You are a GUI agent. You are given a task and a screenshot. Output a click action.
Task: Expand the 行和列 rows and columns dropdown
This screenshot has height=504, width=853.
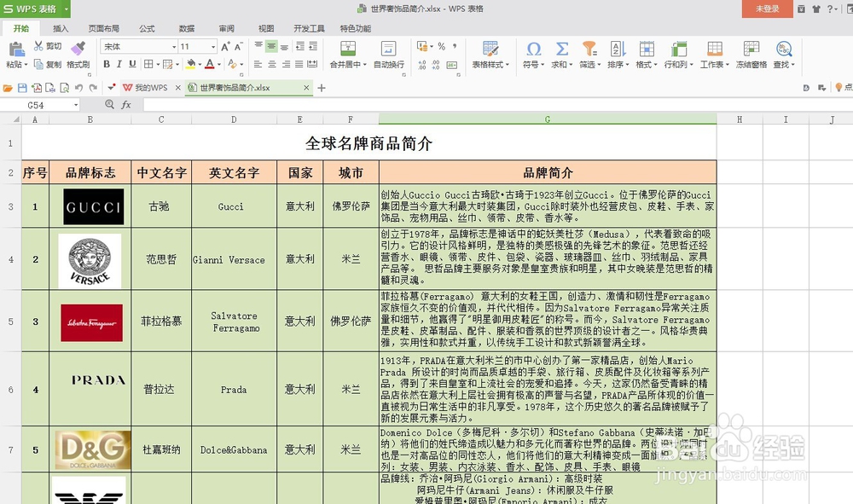pyautogui.click(x=691, y=65)
